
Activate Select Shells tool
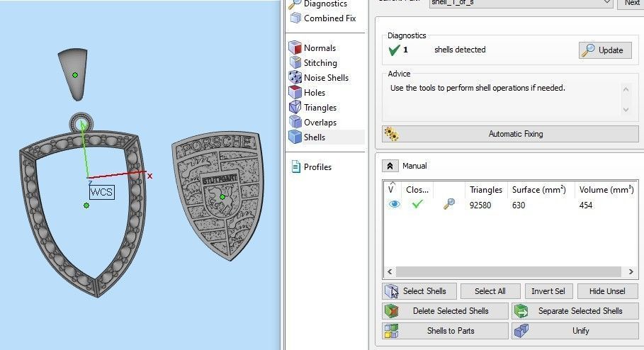(x=419, y=291)
